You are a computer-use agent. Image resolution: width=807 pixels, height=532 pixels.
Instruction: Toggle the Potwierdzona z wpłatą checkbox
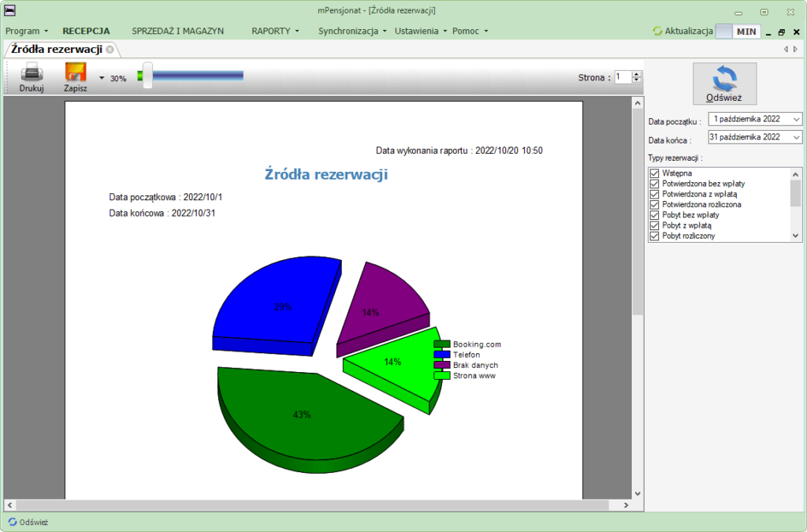tap(654, 194)
